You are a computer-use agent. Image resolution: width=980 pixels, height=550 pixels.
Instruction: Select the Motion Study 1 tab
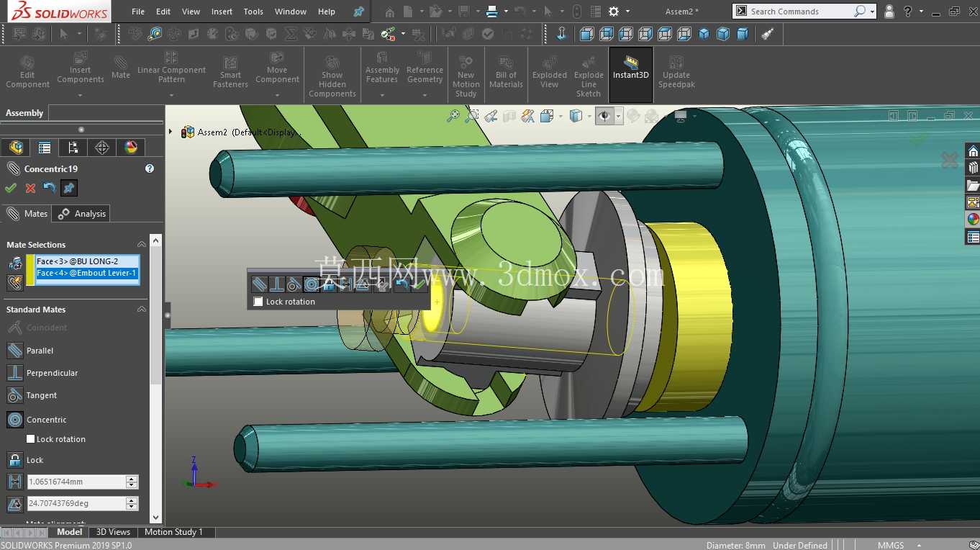coord(173,532)
